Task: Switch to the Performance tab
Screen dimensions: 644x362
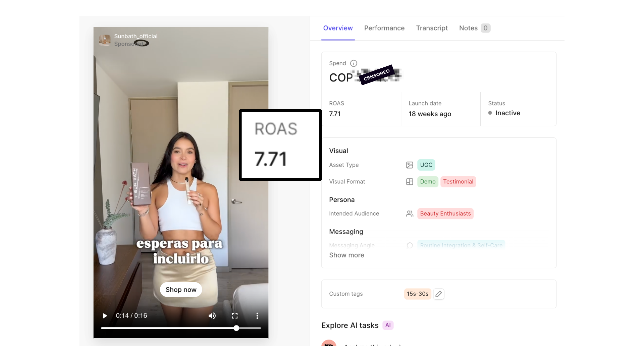Action: coord(384,28)
